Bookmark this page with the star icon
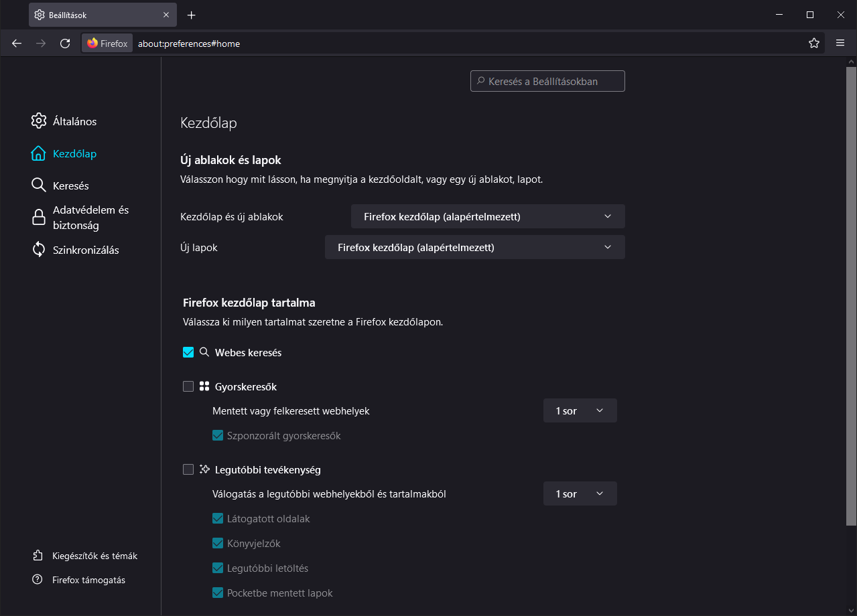Image resolution: width=857 pixels, height=616 pixels. tap(814, 44)
